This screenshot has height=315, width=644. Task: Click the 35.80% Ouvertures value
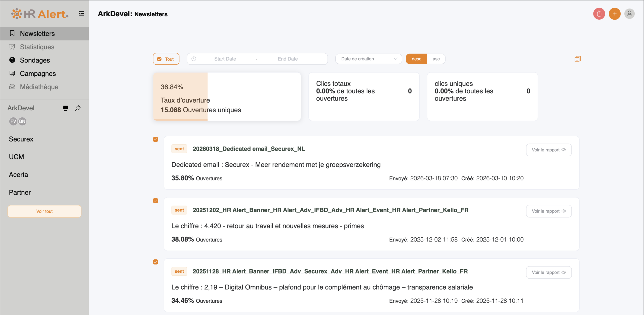[197, 178]
